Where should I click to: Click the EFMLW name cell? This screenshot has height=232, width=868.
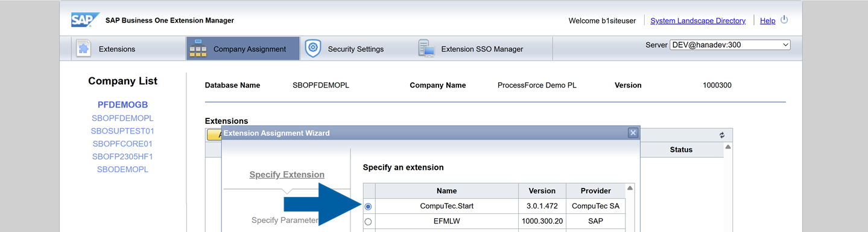coord(447,221)
